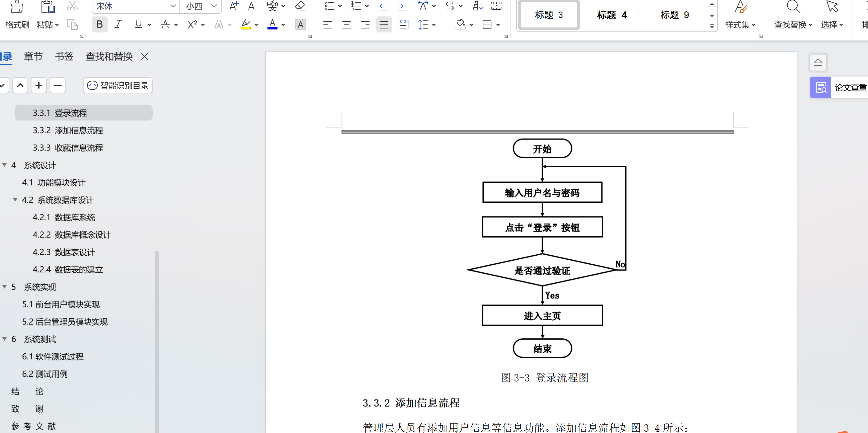Screen dimensions: 868x433
Task: Cut text using the scissors icon
Action: pyautogui.click(x=72, y=6)
